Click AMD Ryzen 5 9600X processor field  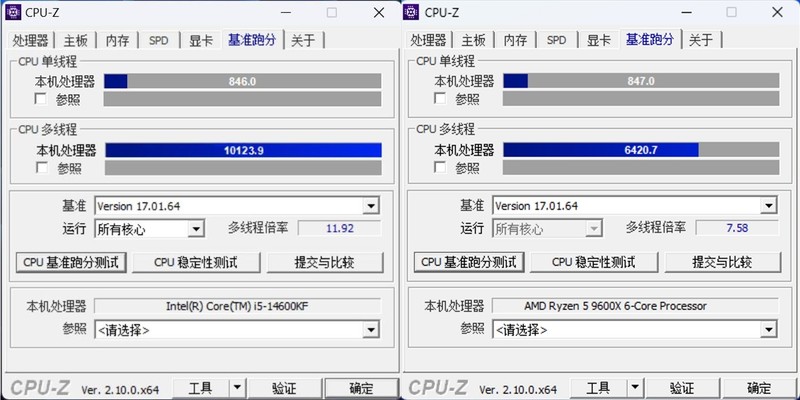[635, 306]
